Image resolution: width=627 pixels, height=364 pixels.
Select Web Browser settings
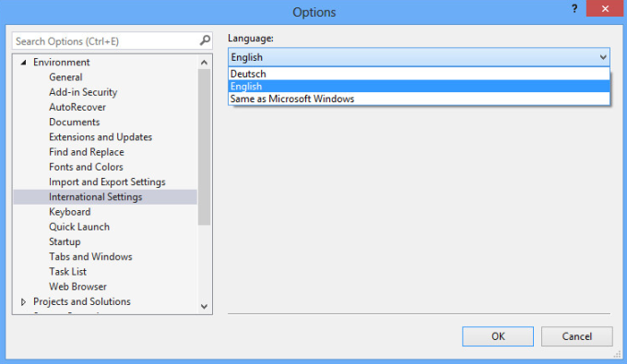point(77,287)
